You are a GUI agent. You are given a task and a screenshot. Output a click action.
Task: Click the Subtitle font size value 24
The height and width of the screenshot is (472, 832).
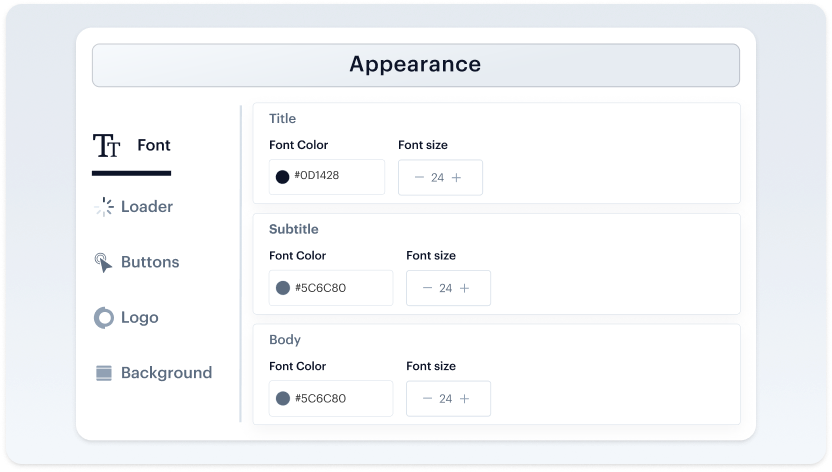(446, 288)
